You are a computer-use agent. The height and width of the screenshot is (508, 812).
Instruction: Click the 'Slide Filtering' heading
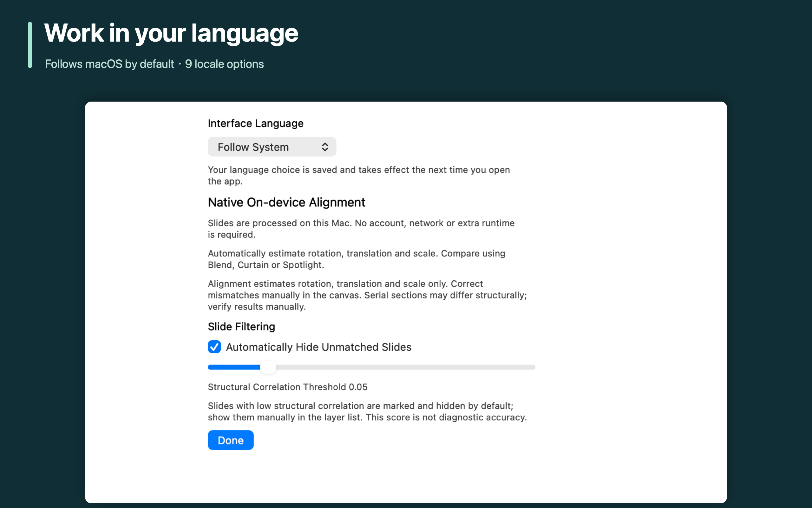tap(241, 327)
